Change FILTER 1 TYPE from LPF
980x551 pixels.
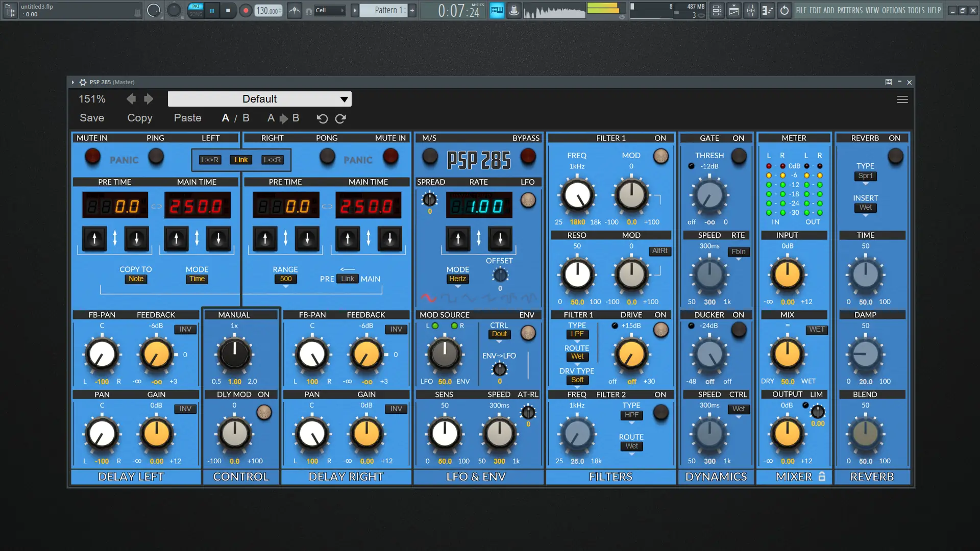[577, 334]
